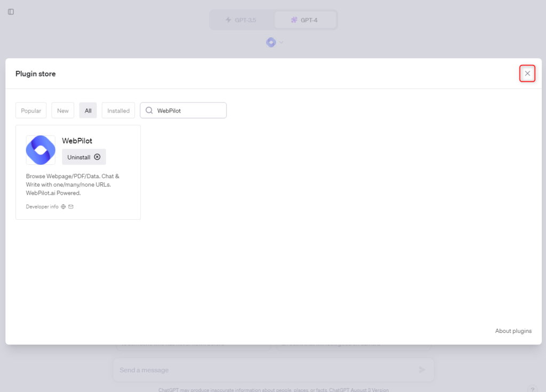Click the WebPilot plugin logo

(40, 150)
